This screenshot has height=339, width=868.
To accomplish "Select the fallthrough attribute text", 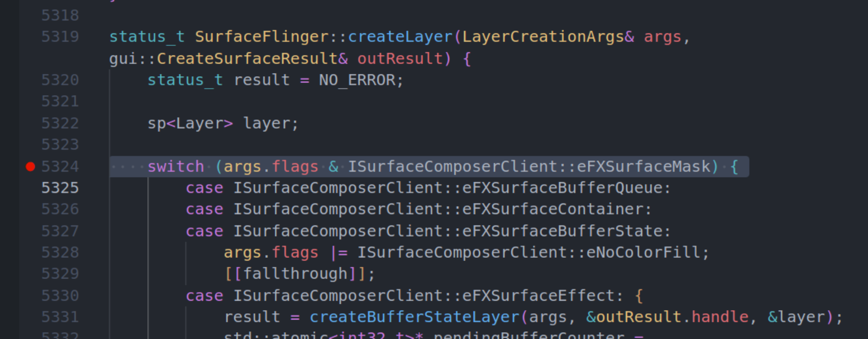I will pos(295,274).
